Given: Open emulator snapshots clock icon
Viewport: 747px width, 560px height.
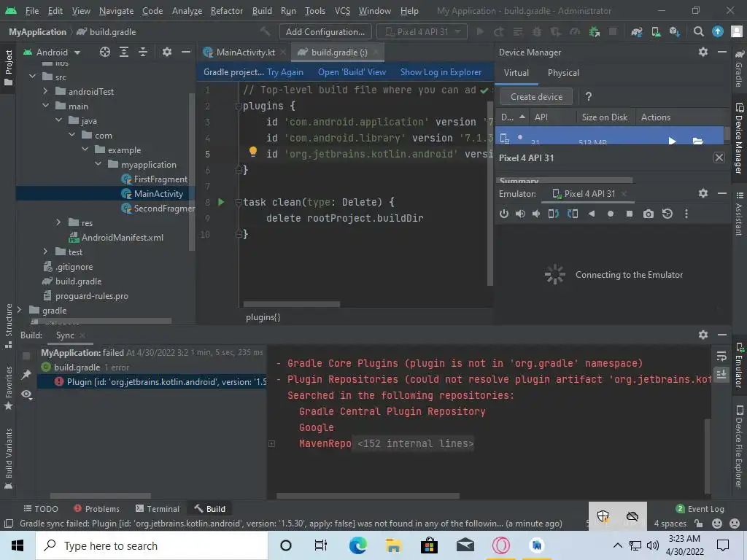Looking at the screenshot, I should [x=667, y=214].
